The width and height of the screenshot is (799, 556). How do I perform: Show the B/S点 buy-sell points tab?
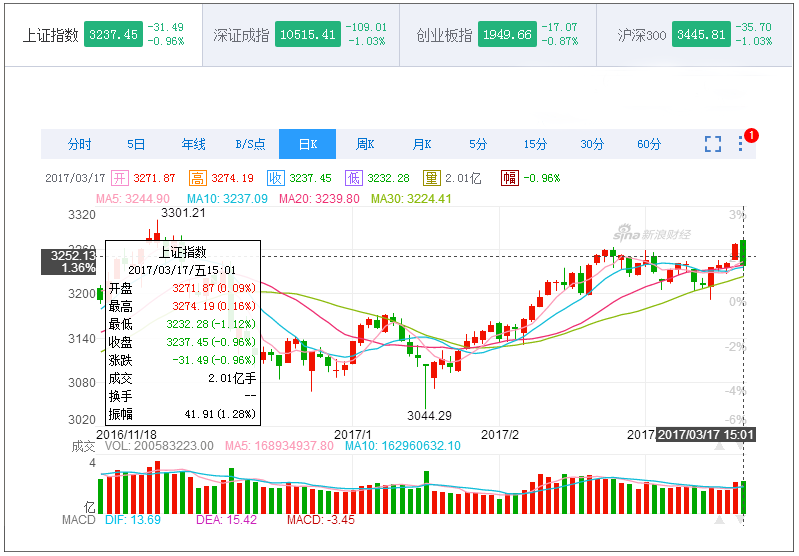[x=250, y=144]
